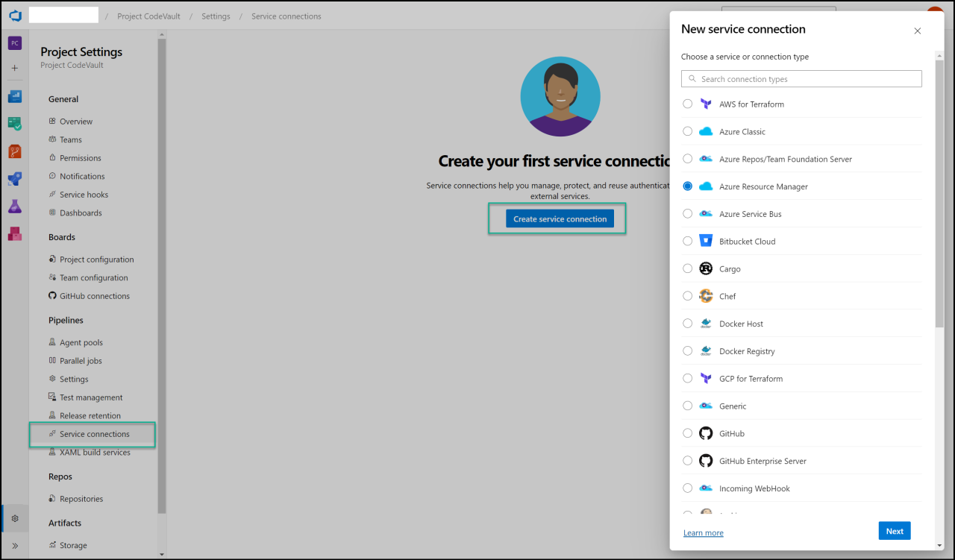Screen dimensions: 955x560
Task: Open Project CodeVault from the breadcrumb
Action: pyautogui.click(x=148, y=16)
